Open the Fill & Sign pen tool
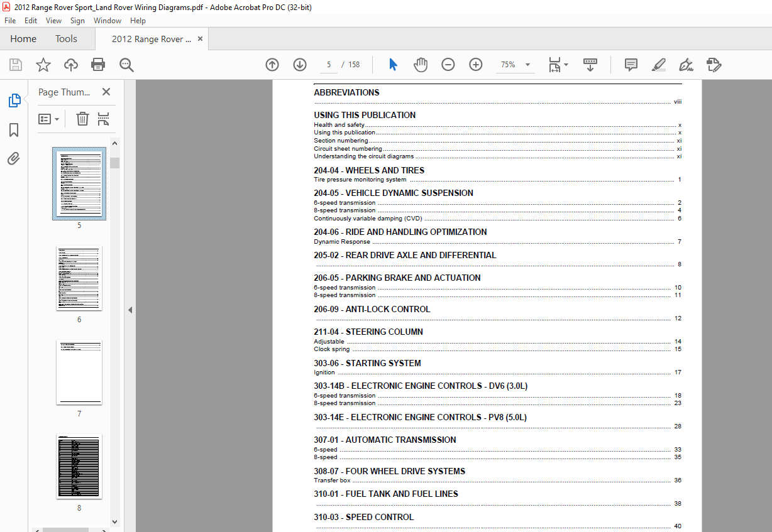 (x=686, y=65)
